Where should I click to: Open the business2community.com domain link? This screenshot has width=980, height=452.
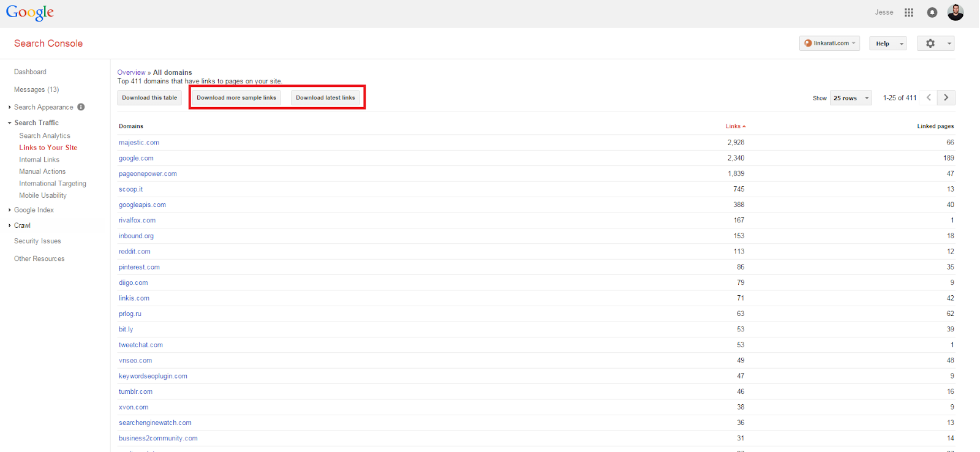[x=158, y=439]
